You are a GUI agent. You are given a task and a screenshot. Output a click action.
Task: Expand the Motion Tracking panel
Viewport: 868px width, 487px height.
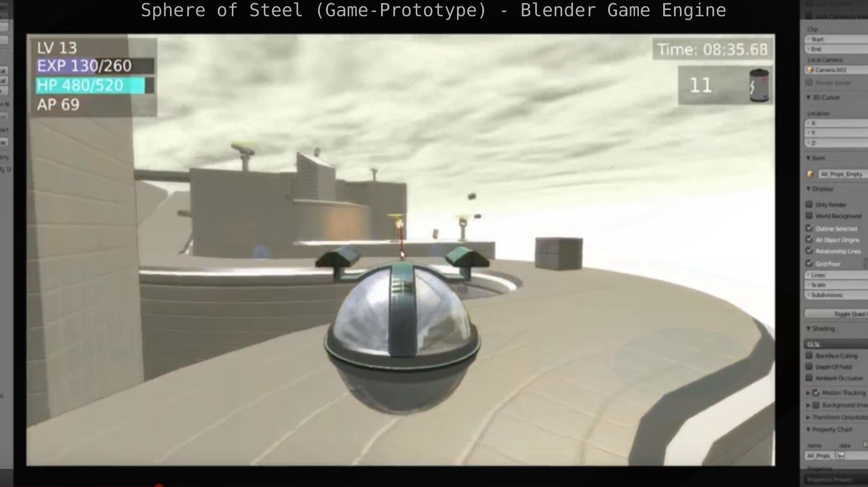(808, 393)
